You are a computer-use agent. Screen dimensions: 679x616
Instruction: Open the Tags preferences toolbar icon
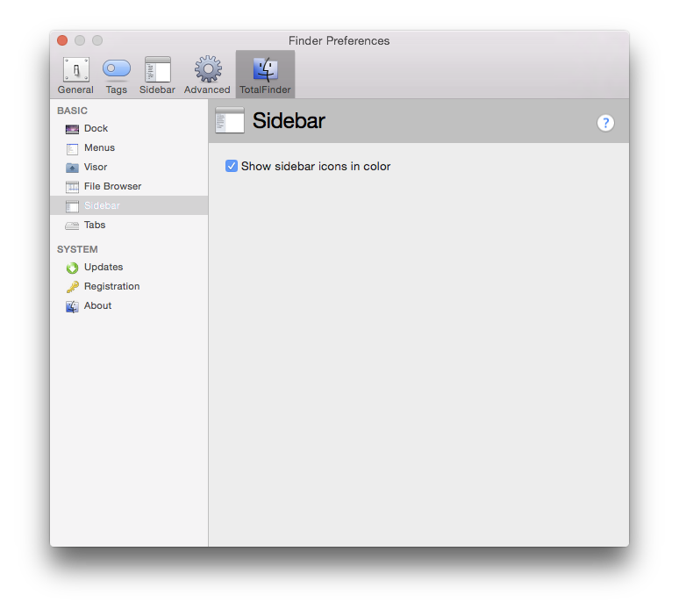point(116,69)
